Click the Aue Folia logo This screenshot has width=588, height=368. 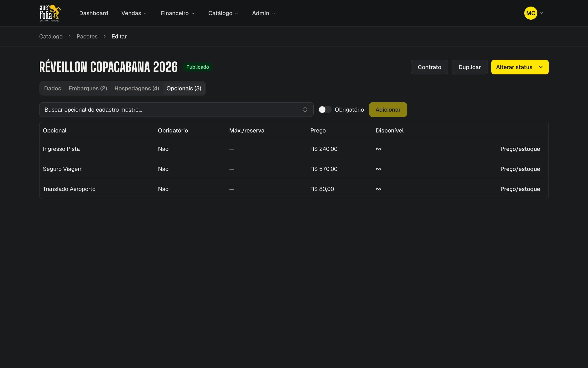pyautogui.click(x=50, y=13)
